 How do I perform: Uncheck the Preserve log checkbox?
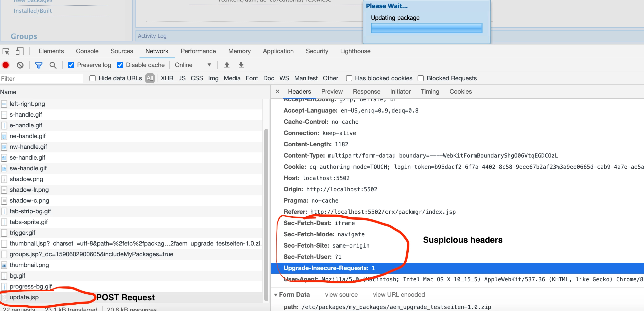[71, 65]
